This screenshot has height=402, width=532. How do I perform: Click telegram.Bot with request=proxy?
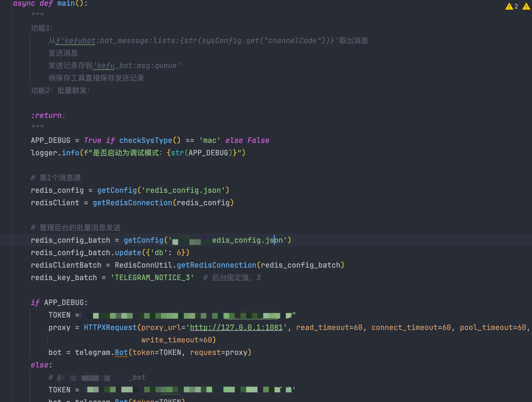pyautogui.click(x=150, y=352)
